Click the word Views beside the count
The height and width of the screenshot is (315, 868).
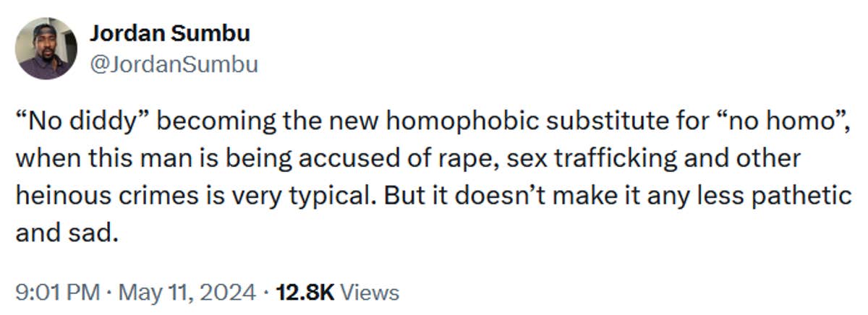pos(369,293)
